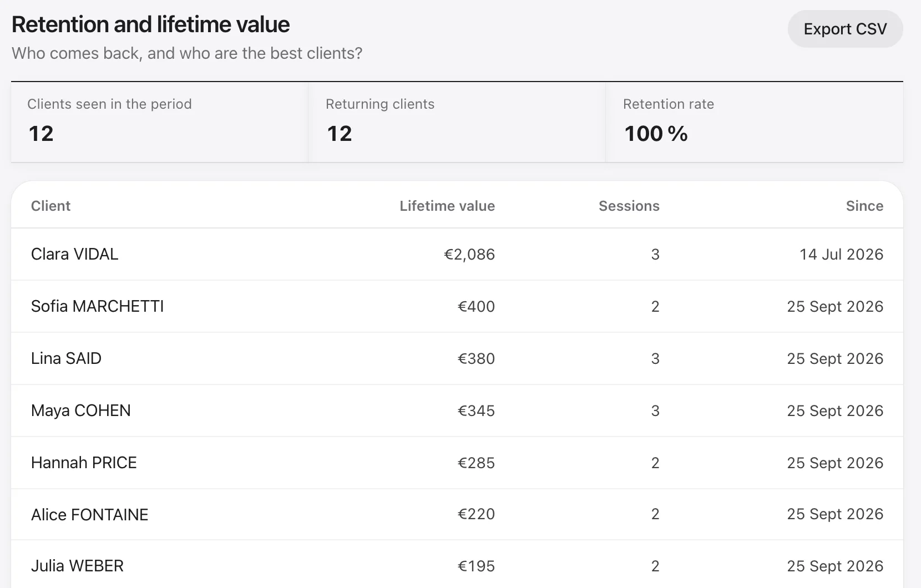Select the €2,086 lifetime value cell
Viewport: 921px width, 588px height.
coord(469,254)
